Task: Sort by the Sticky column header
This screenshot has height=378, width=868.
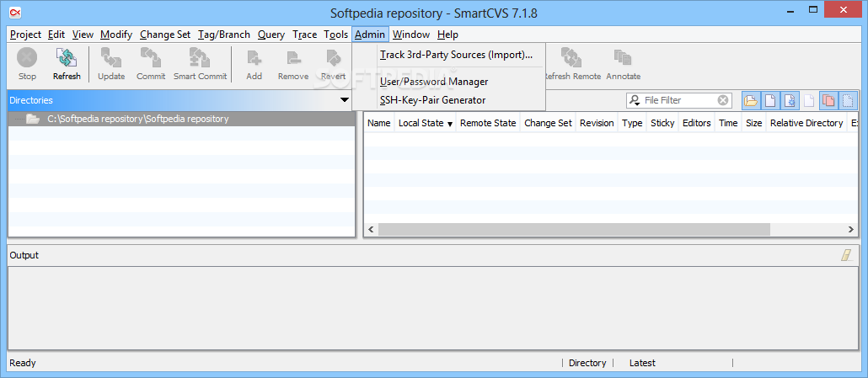Action: [x=662, y=123]
